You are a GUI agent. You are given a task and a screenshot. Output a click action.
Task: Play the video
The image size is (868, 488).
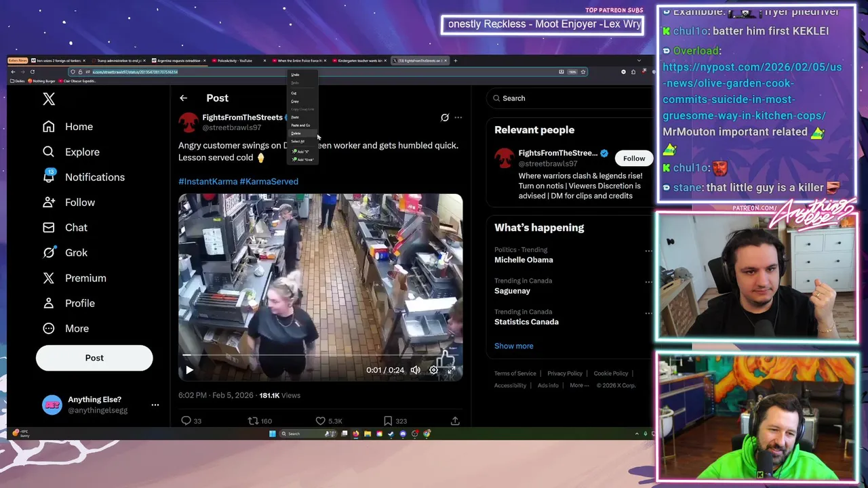pos(189,370)
